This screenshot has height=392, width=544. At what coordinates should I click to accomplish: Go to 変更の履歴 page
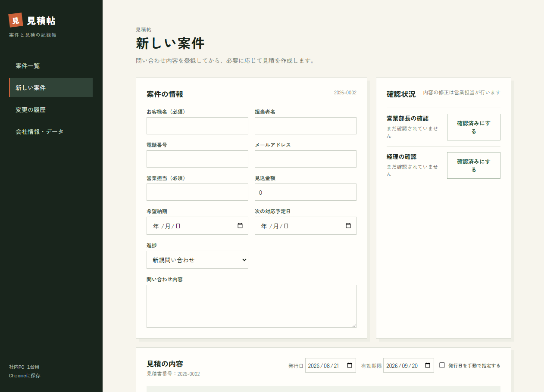[51, 109]
